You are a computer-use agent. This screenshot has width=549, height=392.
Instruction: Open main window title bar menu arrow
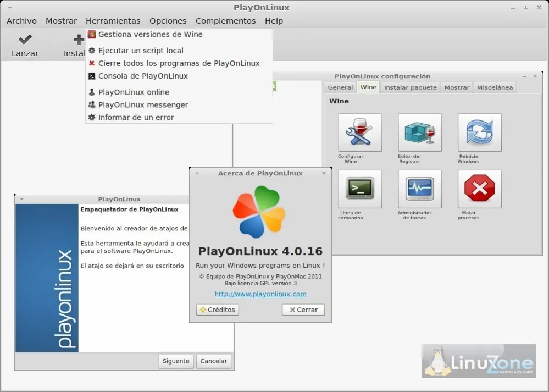[x=10, y=8]
